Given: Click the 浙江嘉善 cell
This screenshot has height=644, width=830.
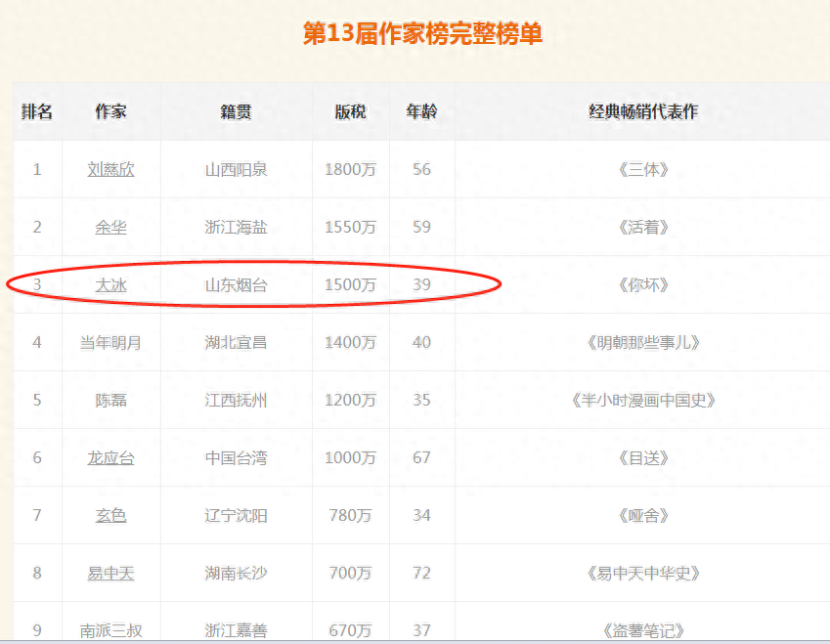Looking at the screenshot, I should [236, 630].
